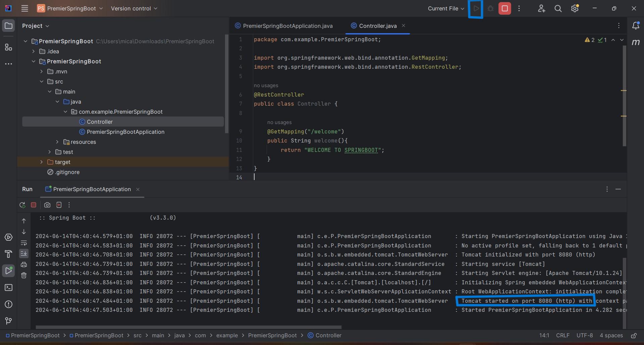Print console output icon
Image resolution: width=644 pixels, height=345 pixels.
pyautogui.click(x=24, y=265)
